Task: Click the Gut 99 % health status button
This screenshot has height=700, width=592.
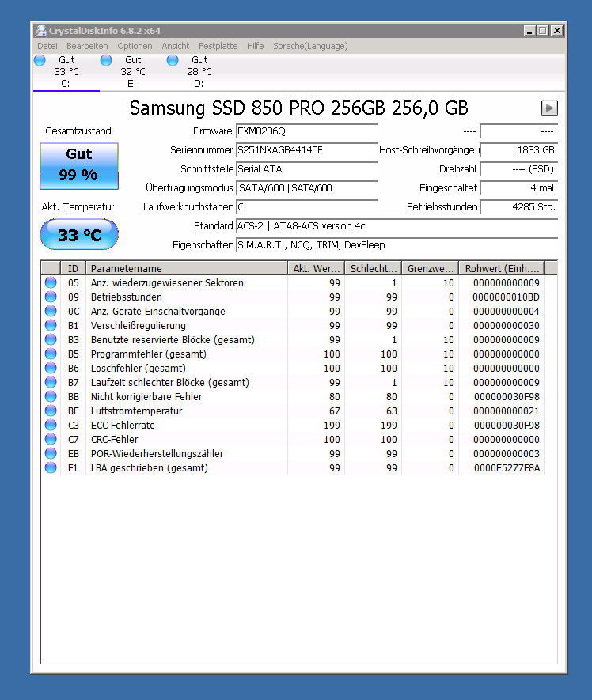Action: [x=79, y=166]
